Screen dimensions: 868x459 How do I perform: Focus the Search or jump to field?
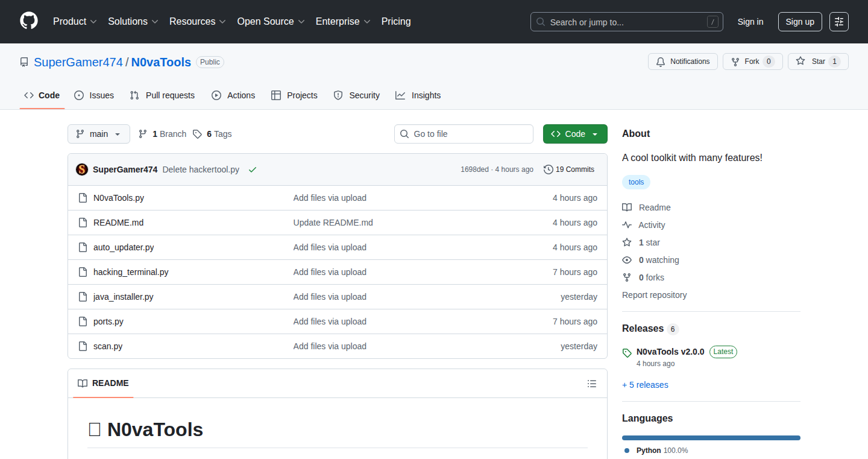(x=627, y=22)
